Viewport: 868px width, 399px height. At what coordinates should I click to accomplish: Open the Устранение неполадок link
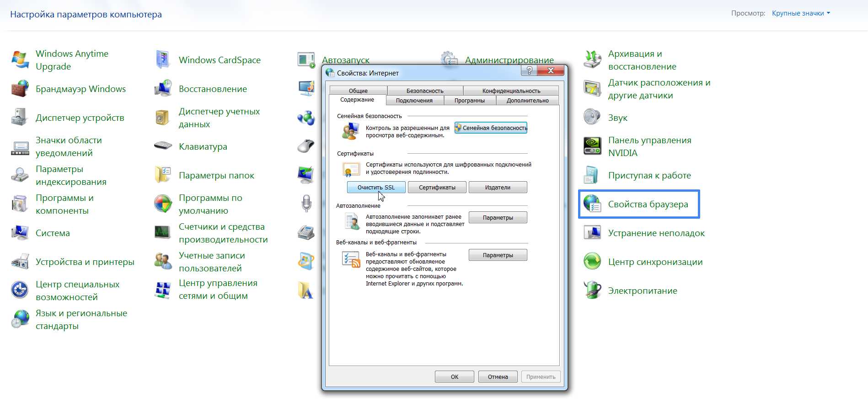(656, 233)
